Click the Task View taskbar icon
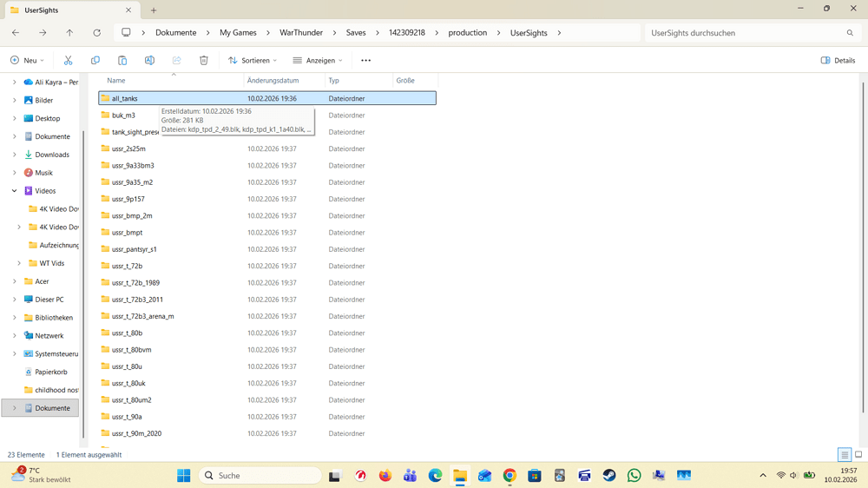Screen dimensions: 868x488 coord(335,475)
